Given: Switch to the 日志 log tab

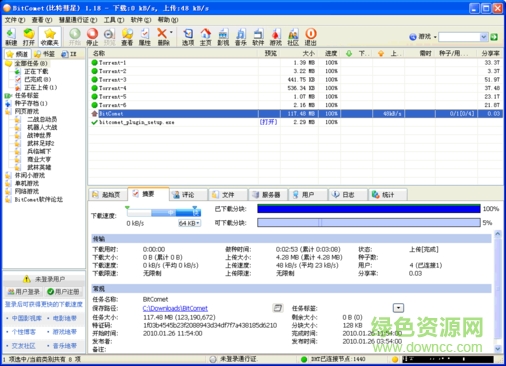Looking at the screenshot, I should pyautogui.click(x=348, y=195).
